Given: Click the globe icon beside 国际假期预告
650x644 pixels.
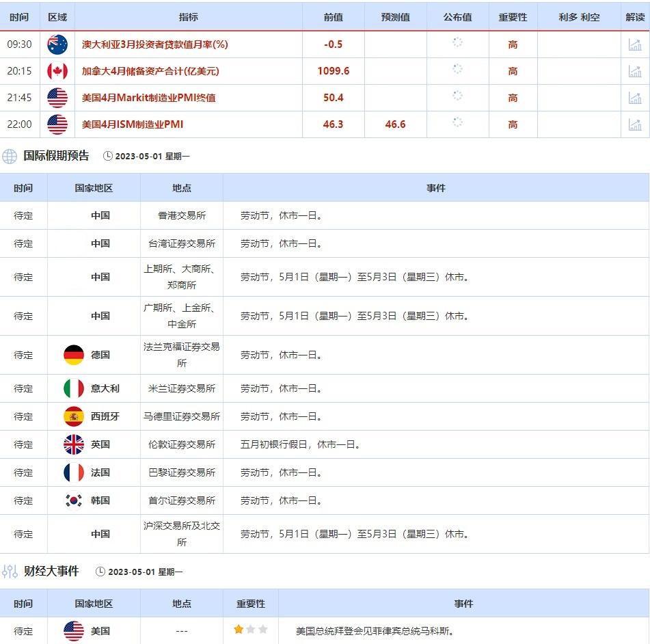Looking at the screenshot, I should pos(10,156).
